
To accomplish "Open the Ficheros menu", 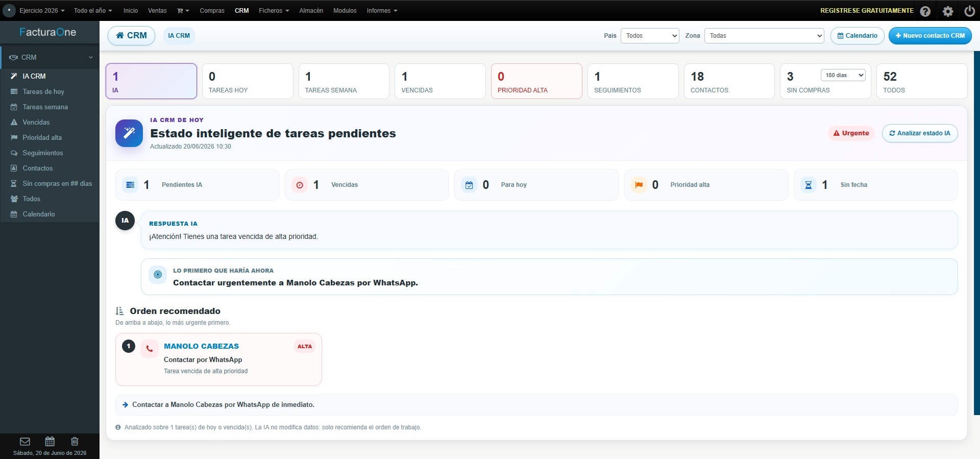I will (274, 11).
